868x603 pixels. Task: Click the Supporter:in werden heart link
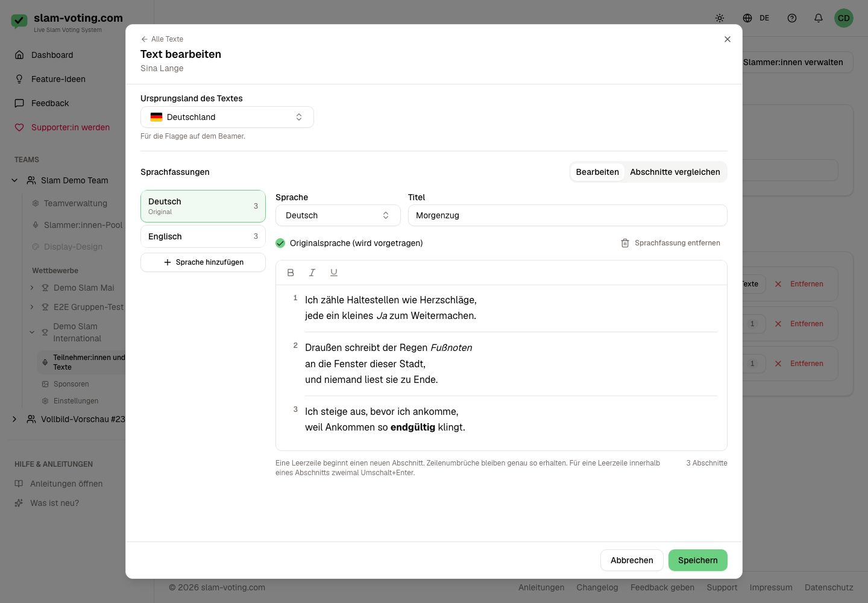click(69, 127)
